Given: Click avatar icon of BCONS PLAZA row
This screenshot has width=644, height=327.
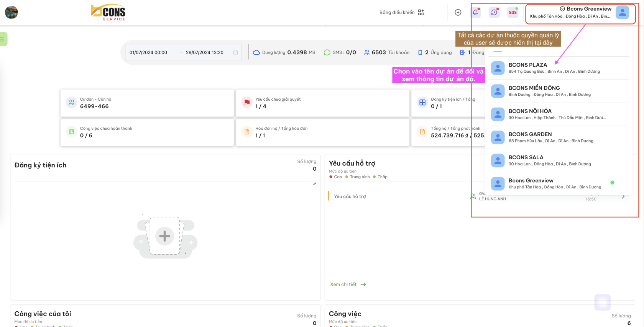Looking at the screenshot, I should pos(498,68).
